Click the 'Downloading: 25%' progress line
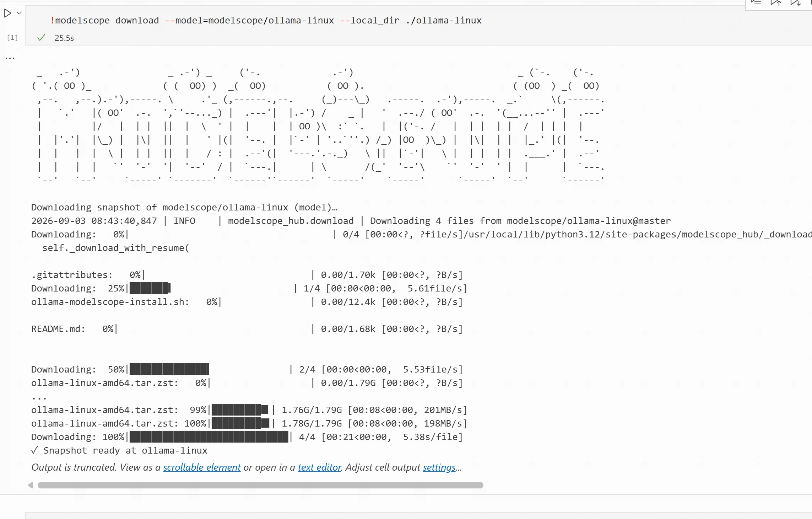Screen dimensions: 812x519 click(249, 288)
